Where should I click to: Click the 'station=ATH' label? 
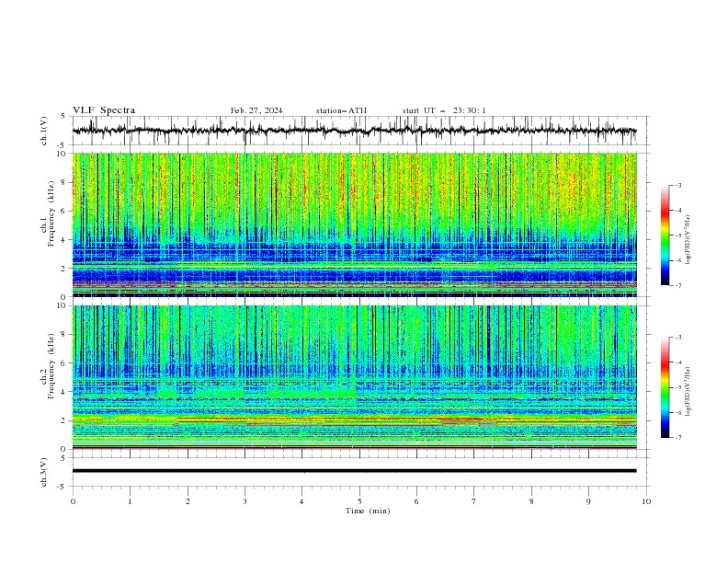[x=341, y=110]
